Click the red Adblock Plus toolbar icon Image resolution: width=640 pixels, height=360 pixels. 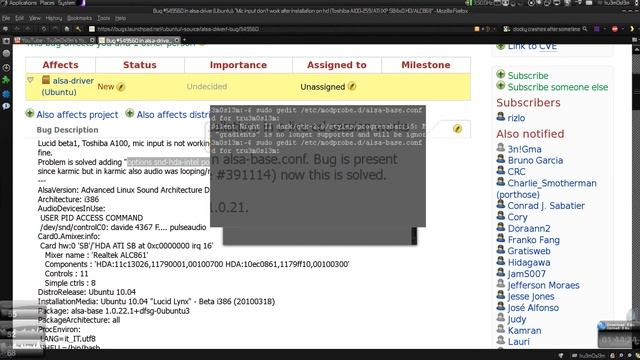point(615,29)
